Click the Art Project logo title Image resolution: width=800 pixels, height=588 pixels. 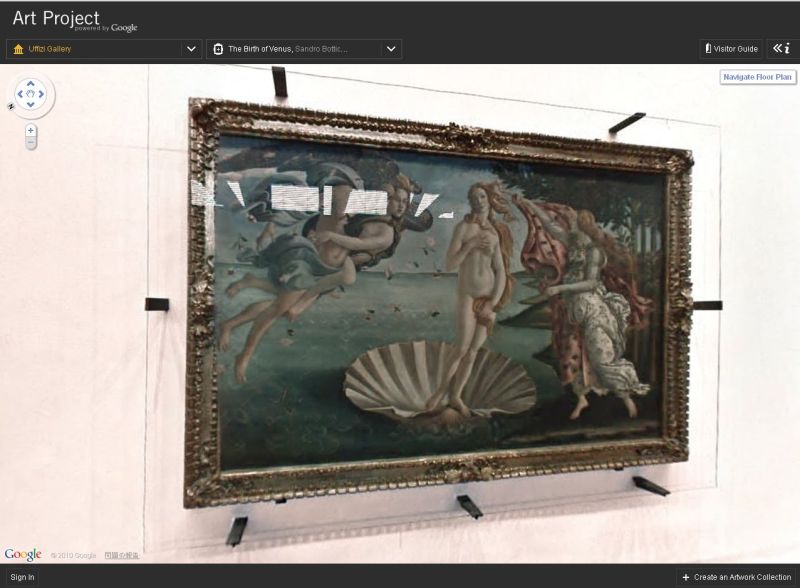tap(56, 18)
